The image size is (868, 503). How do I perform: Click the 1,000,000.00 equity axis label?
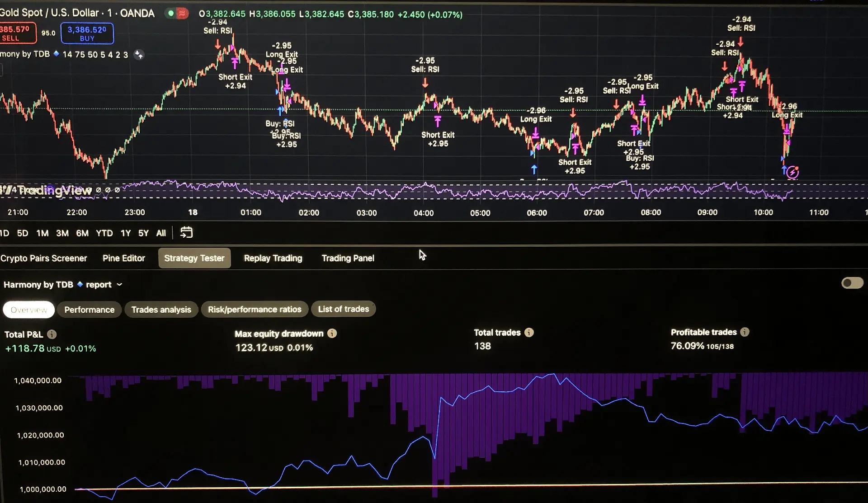(43, 489)
